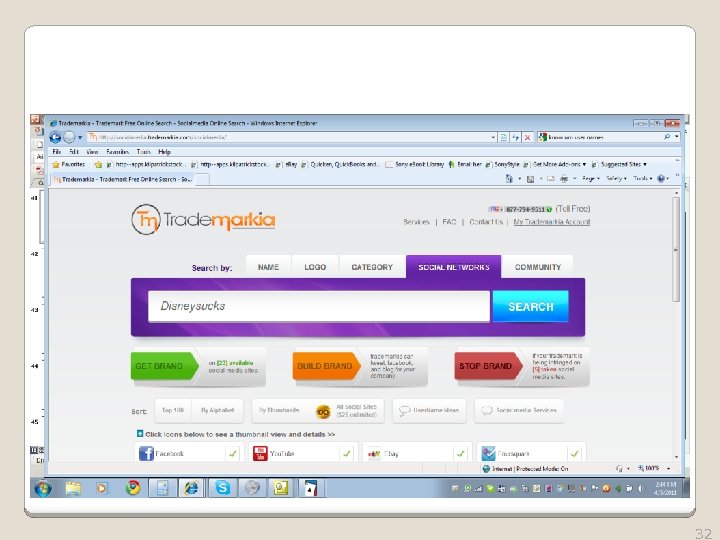
Task: Open the Safety dropdown in command bar
Action: coord(616,179)
